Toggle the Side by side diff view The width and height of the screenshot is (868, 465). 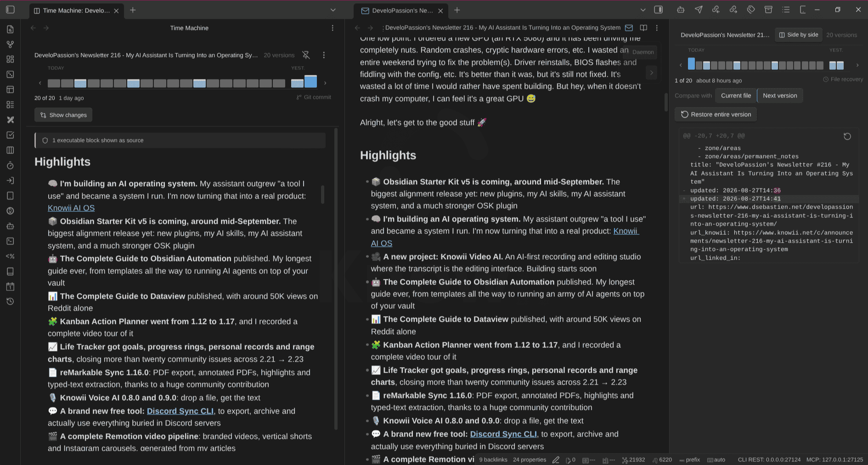[x=798, y=35]
